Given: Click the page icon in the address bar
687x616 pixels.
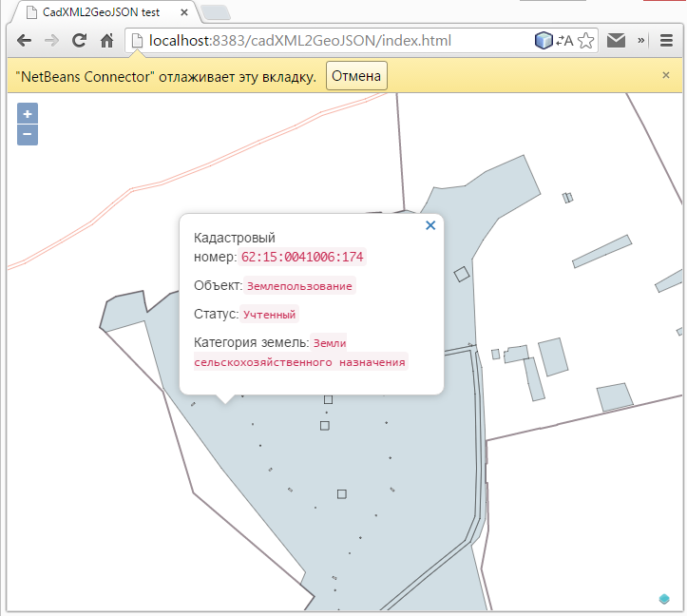Looking at the screenshot, I should coord(137,41).
